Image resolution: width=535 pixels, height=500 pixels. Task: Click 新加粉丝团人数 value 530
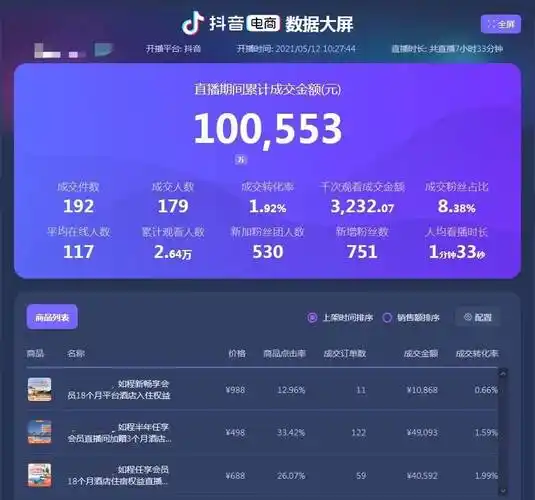coord(268,252)
